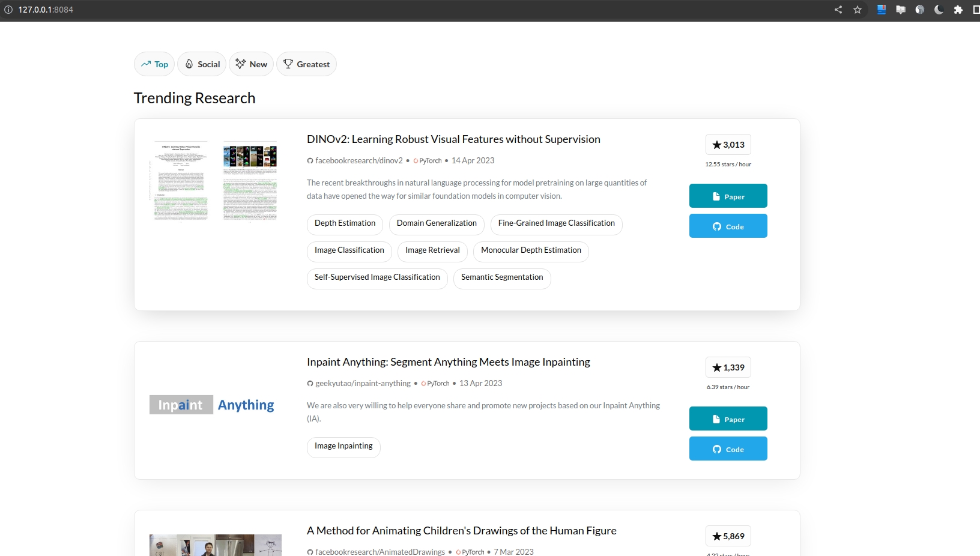This screenshot has width=980, height=556.
Task: Click the DINOv2 abstract summary text
Action: 477,189
